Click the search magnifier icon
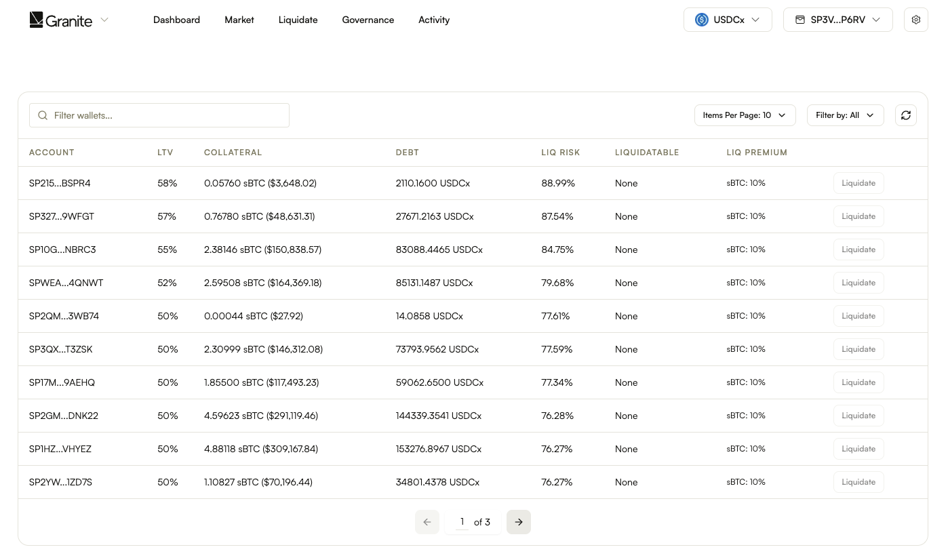The height and width of the screenshot is (560, 948). pos(43,115)
